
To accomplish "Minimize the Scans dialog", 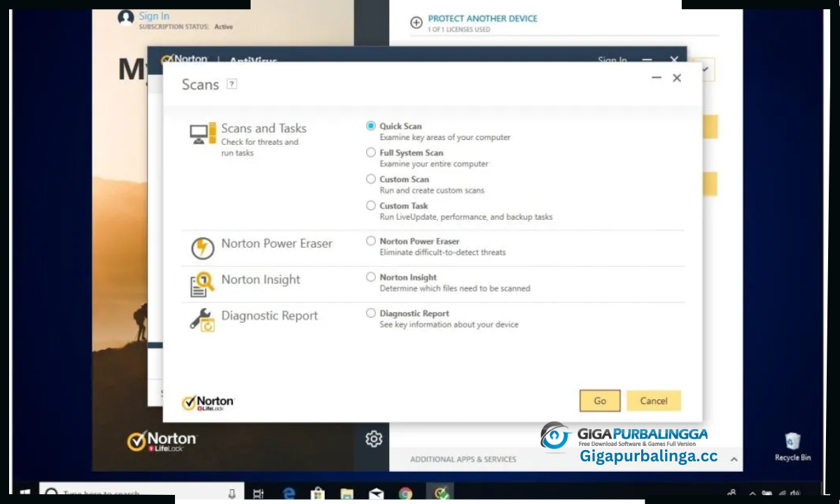I will click(657, 78).
